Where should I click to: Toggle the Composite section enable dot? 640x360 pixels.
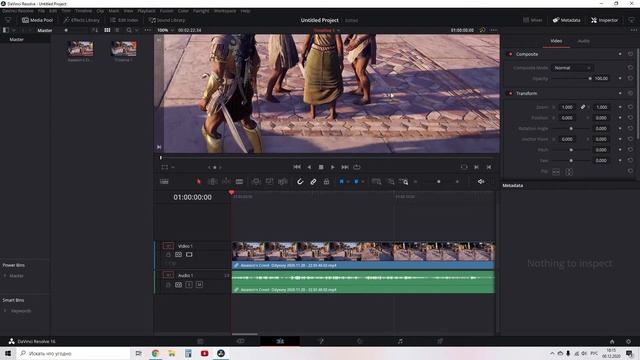pyautogui.click(x=510, y=54)
